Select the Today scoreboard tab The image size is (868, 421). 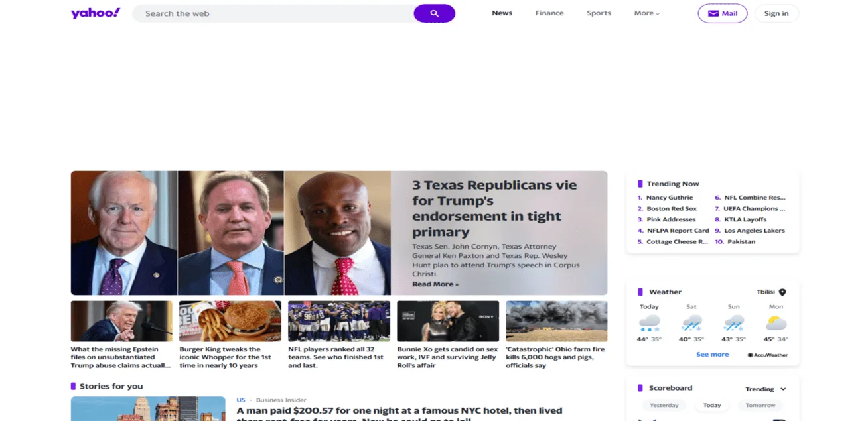711,405
